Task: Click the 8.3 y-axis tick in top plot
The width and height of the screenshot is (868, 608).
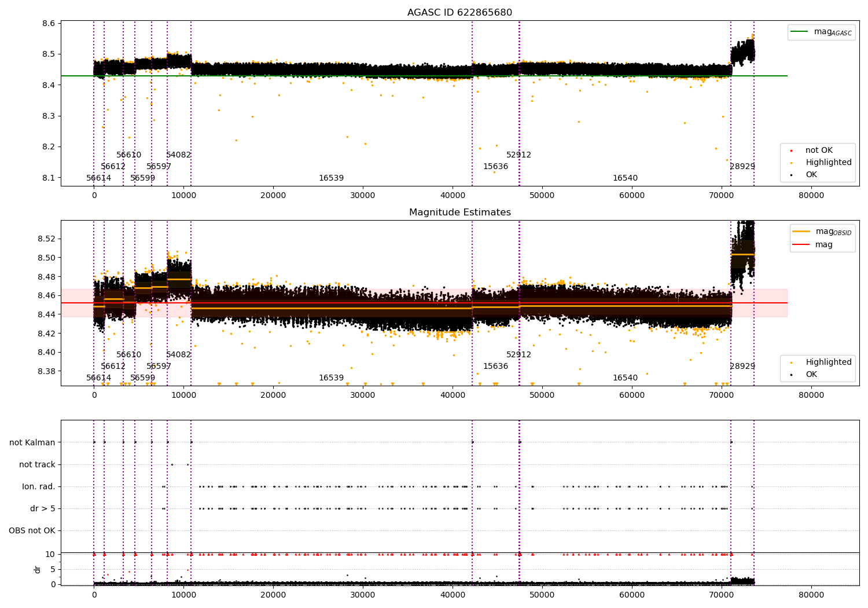Action: click(x=49, y=116)
